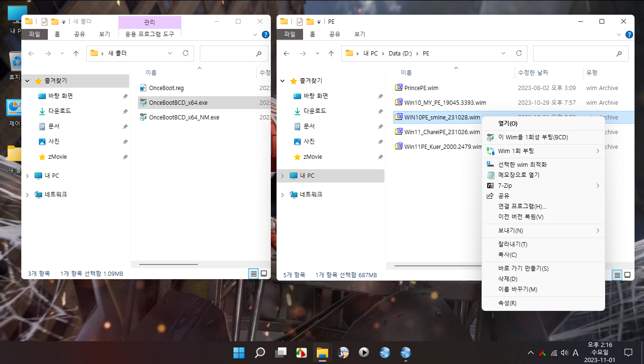Choose 이 Wim을 1회성 부팅(BCD)
Image resolution: width=644 pixels, height=364 pixels.
click(543, 137)
